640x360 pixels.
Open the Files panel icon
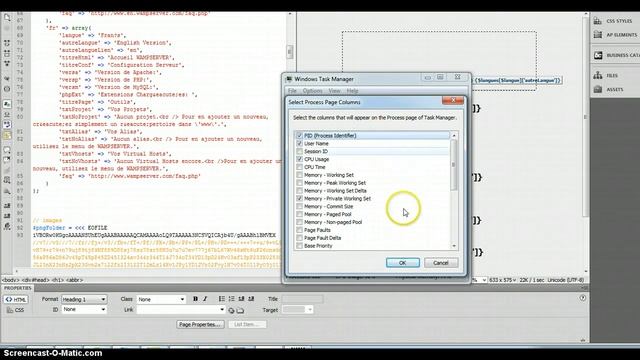pos(598,76)
